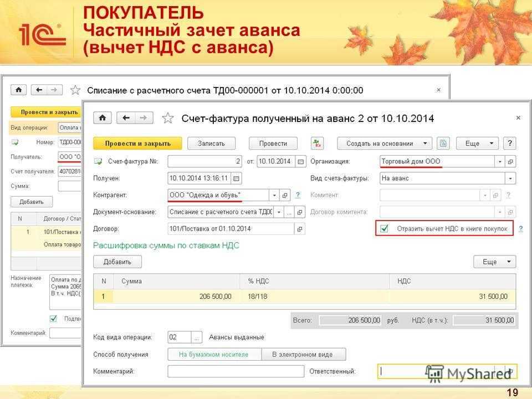Click forward arrow in Списание window

point(54,90)
